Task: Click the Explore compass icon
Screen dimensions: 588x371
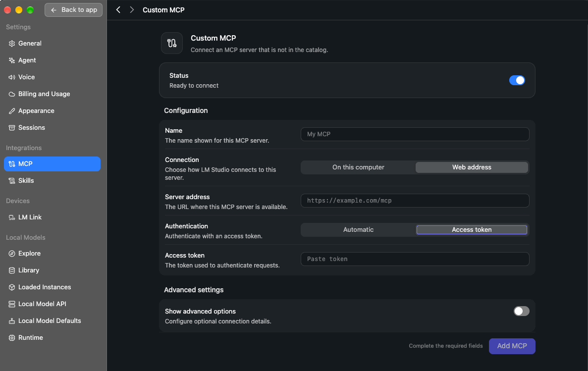Action: [x=12, y=254]
